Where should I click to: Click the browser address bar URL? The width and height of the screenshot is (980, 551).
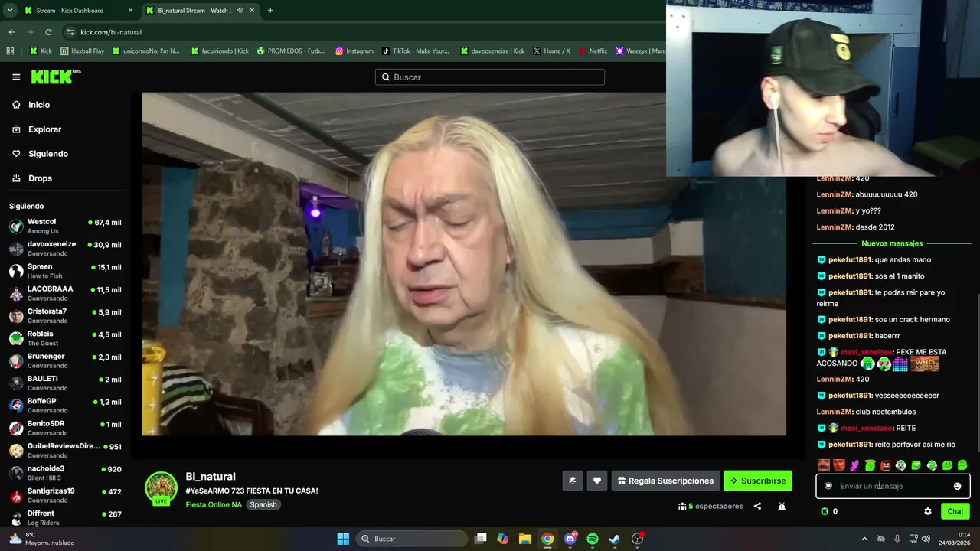pos(111,32)
